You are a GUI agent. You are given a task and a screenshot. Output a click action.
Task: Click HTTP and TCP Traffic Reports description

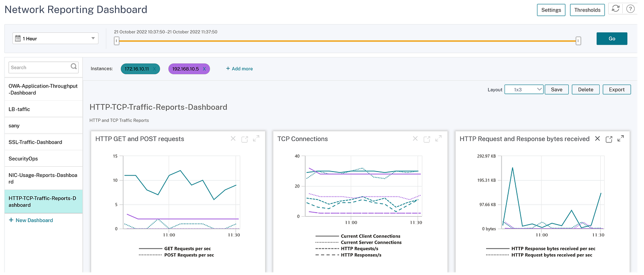pos(119,120)
